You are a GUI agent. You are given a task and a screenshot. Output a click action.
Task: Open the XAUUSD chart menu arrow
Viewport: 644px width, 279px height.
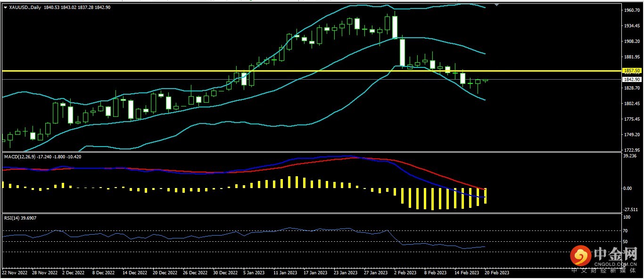click(x=5, y=8)
